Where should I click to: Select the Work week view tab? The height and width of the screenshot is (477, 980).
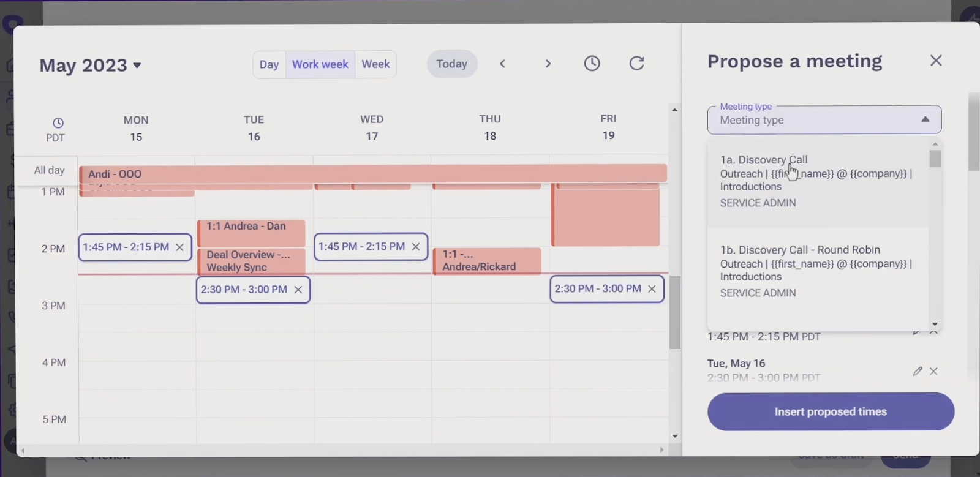[320, 64]
